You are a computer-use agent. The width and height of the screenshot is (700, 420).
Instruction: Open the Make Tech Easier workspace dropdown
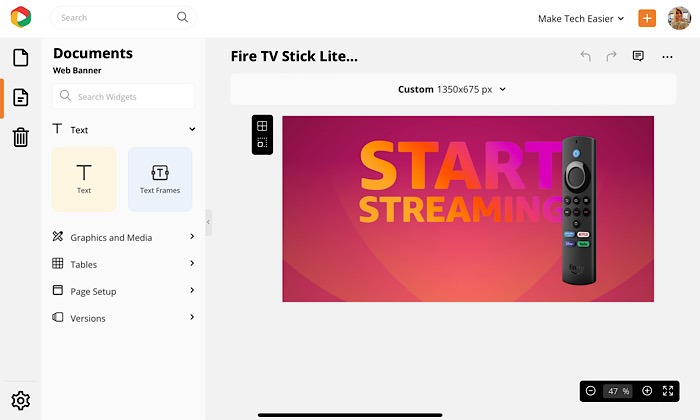(x=581, y=19)
